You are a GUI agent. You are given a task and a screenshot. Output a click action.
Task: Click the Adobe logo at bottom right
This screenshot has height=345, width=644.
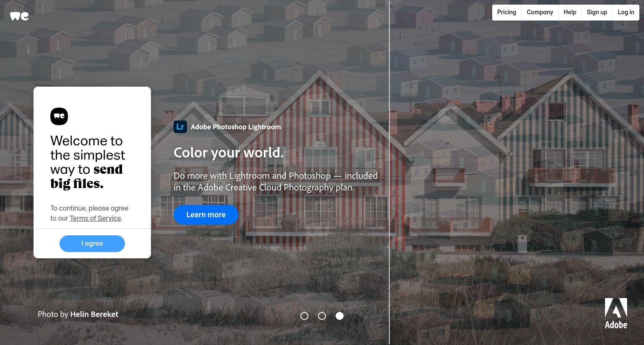coord(616,314)
